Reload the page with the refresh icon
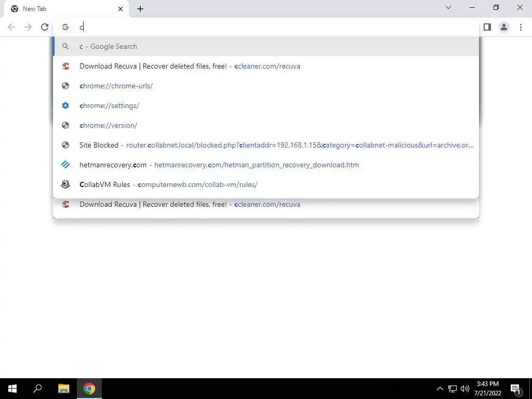 pos(45,27)
